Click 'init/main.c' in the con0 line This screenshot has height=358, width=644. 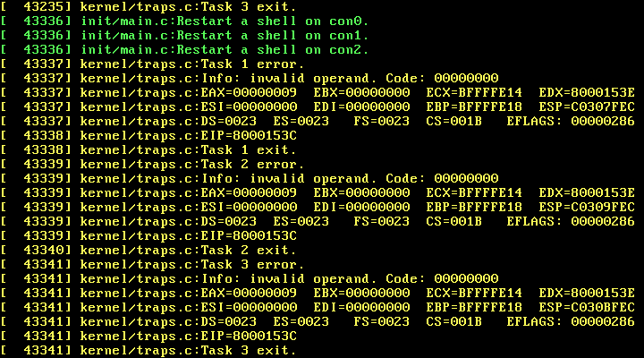[x=120, y=21]
